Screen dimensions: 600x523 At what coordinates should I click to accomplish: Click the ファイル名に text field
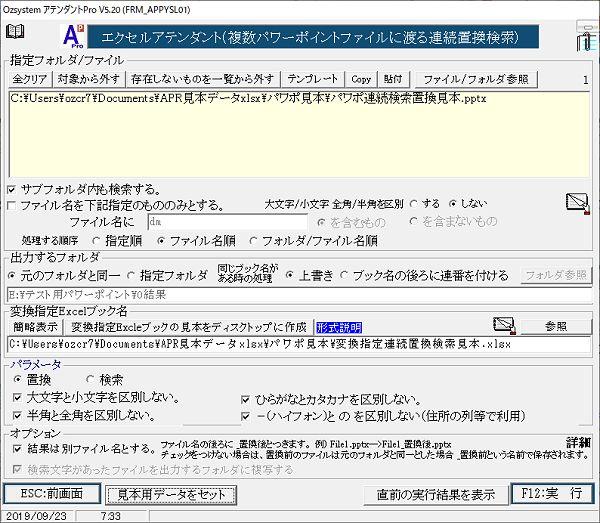228,222
